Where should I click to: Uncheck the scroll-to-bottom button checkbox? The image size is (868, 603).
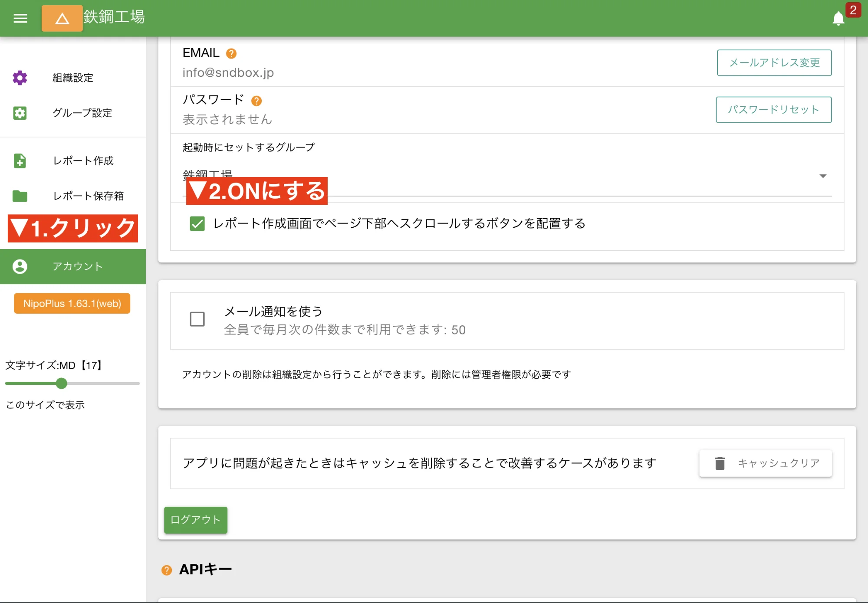pyautogui.click(x=197, y=224)
